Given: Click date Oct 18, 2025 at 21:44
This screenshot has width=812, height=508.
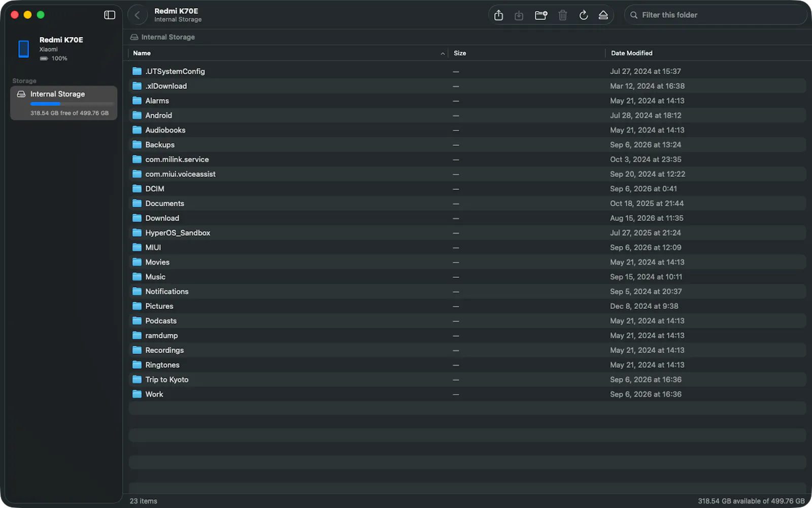Looking at the screenshot, I should [647, 203].
